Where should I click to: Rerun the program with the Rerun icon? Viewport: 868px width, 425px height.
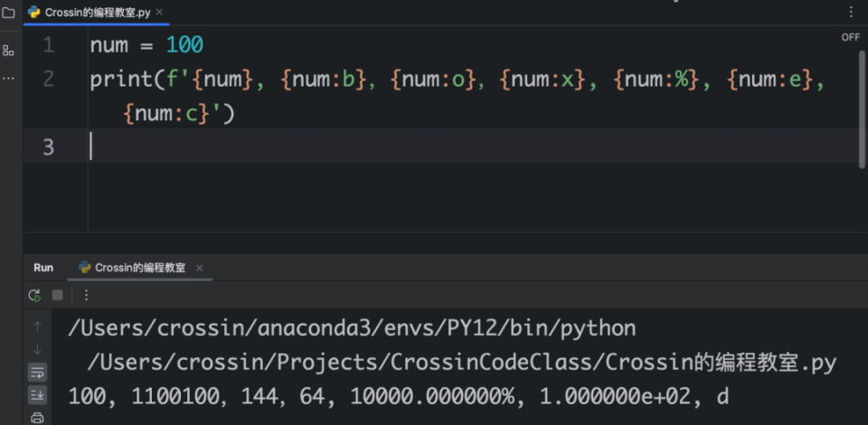35,296
